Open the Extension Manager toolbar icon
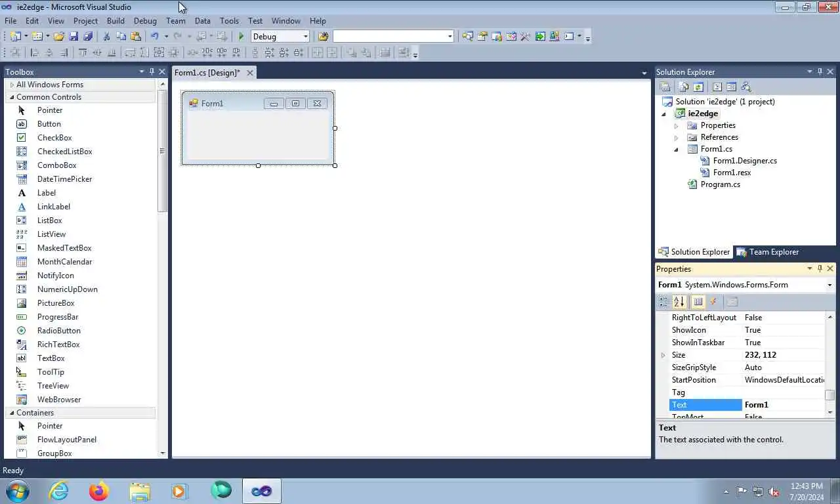 555,36
